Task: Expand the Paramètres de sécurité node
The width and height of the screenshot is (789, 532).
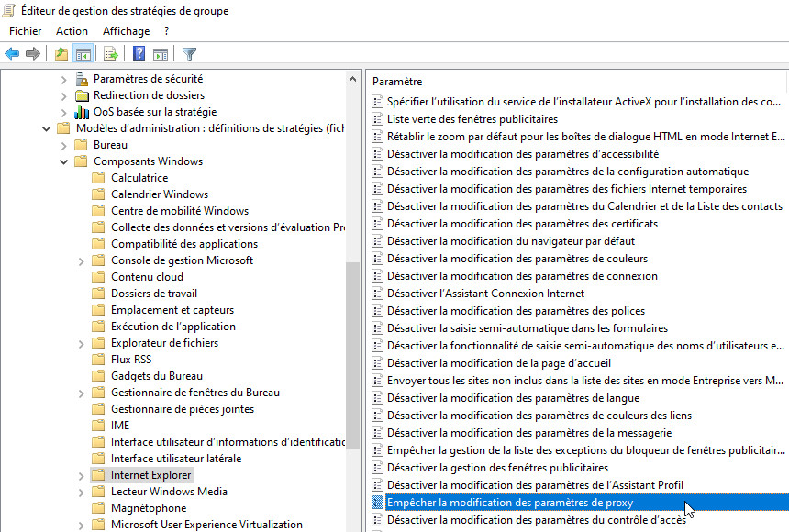Action: (63, 79)
